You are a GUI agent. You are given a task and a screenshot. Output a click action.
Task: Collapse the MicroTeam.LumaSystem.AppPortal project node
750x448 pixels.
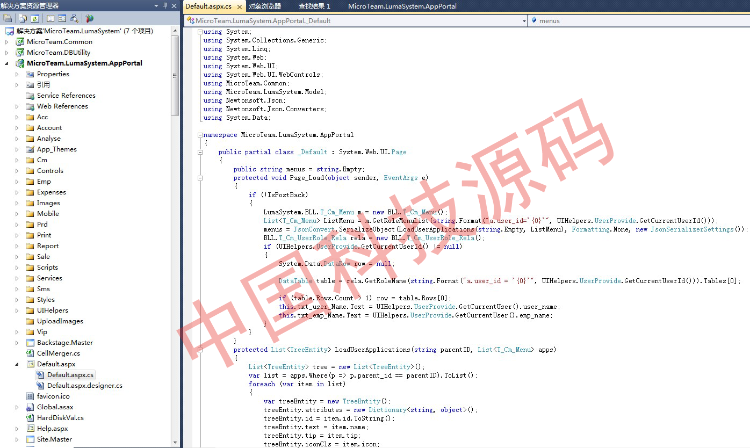pos(7,64)
